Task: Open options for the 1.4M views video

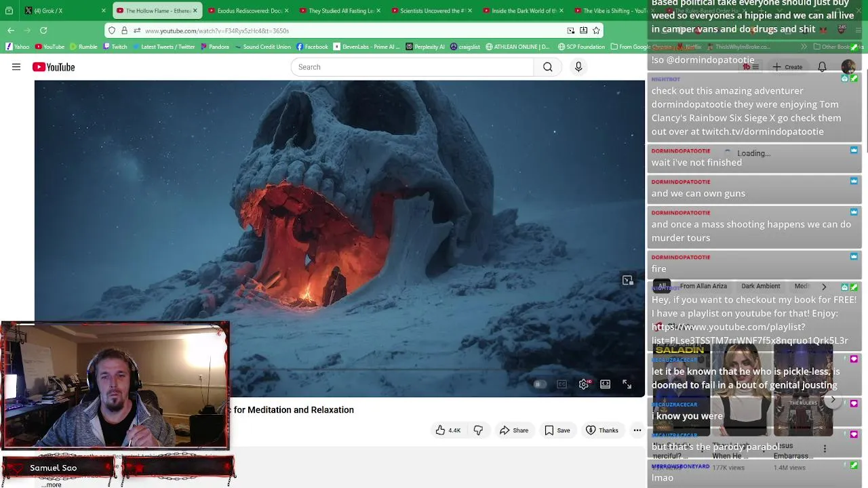Action: click(x=825, y=449)
